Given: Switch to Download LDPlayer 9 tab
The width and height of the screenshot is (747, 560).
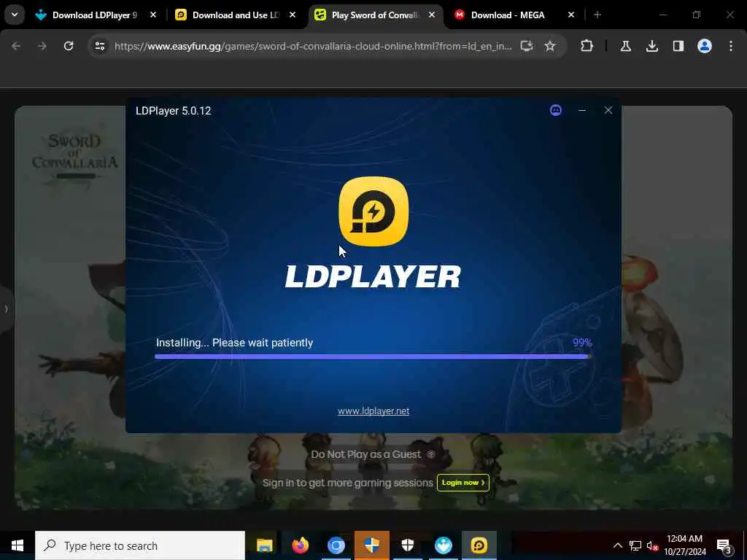Looking at the screenshot, I should point(95,15).
